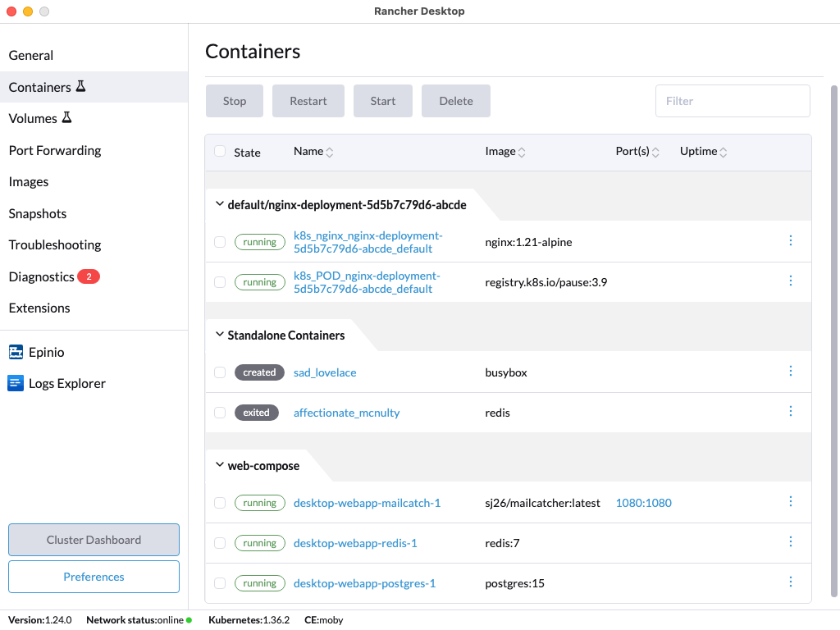
Task: Open the Images section
Action: (x=94, y=181)
